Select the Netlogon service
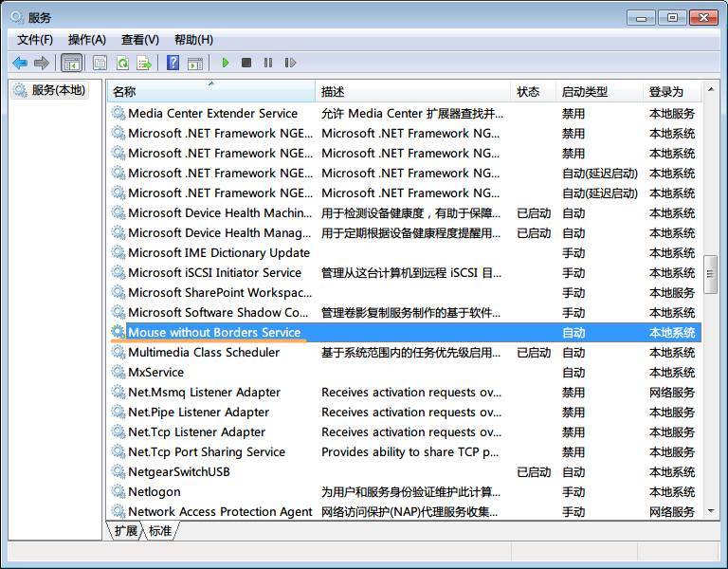The width and height of the screenshot is (728, 569). pyautogui.click(x=406, y=491)
